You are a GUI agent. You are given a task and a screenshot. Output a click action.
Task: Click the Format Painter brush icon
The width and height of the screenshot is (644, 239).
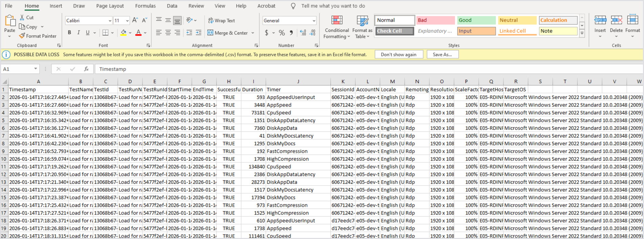pyautogui.click(x=22, y=36)
